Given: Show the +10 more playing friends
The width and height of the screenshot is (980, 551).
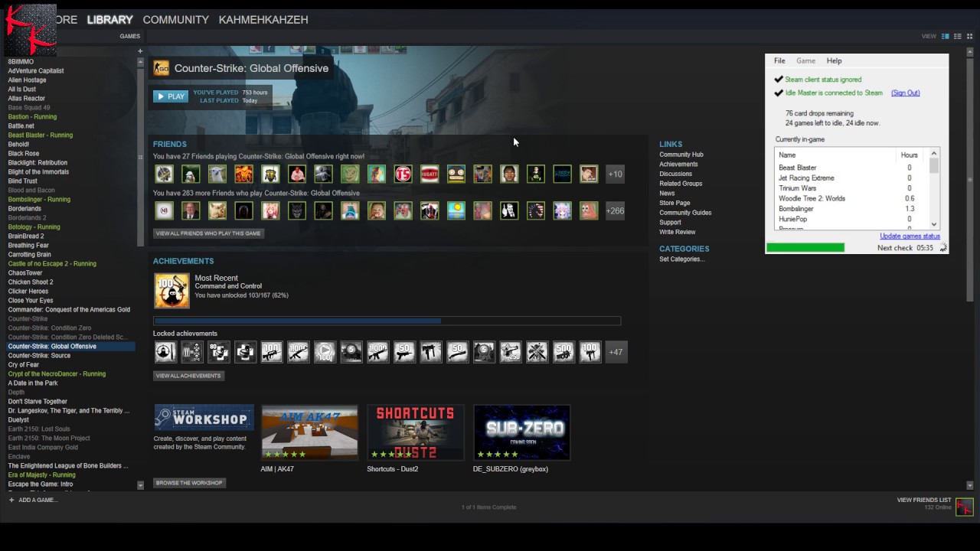Looking at the screenshot, I should point(616,174).
